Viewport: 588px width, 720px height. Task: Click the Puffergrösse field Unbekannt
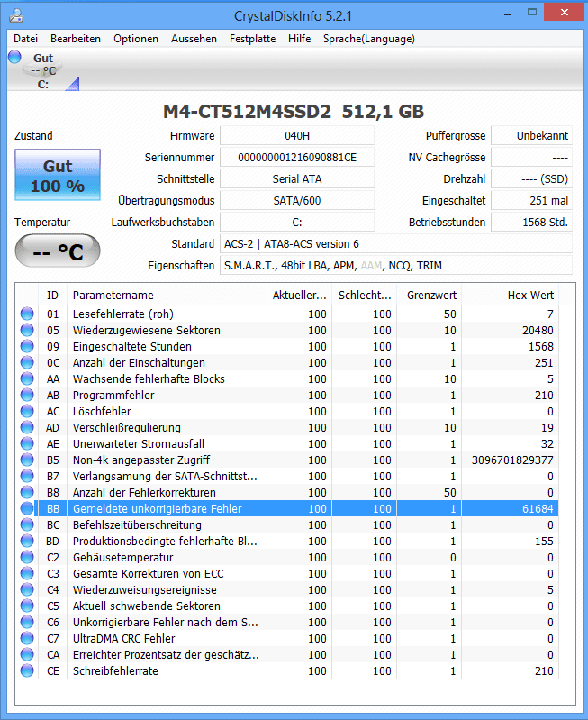click(x=531, y=136)
